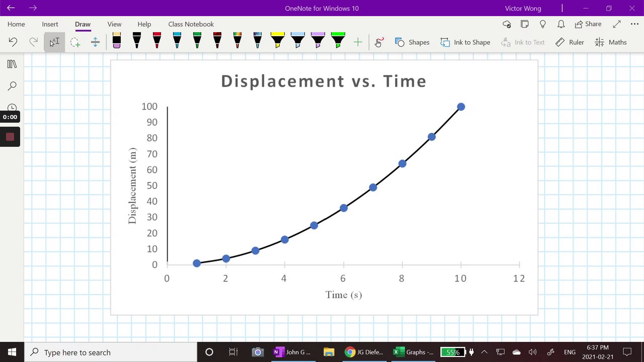Pick the red pen
This screenshot has width=644, height=362.
[x=157, y=41]
